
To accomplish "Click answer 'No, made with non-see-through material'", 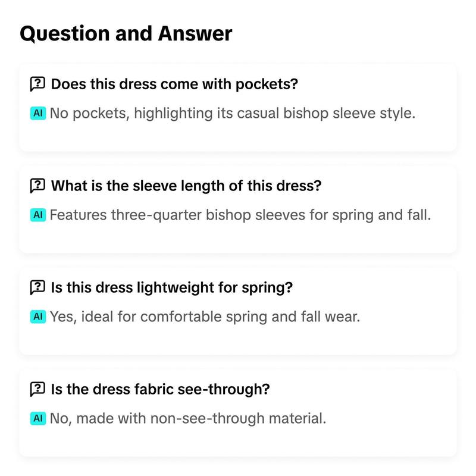I will [x=188, y=418].
